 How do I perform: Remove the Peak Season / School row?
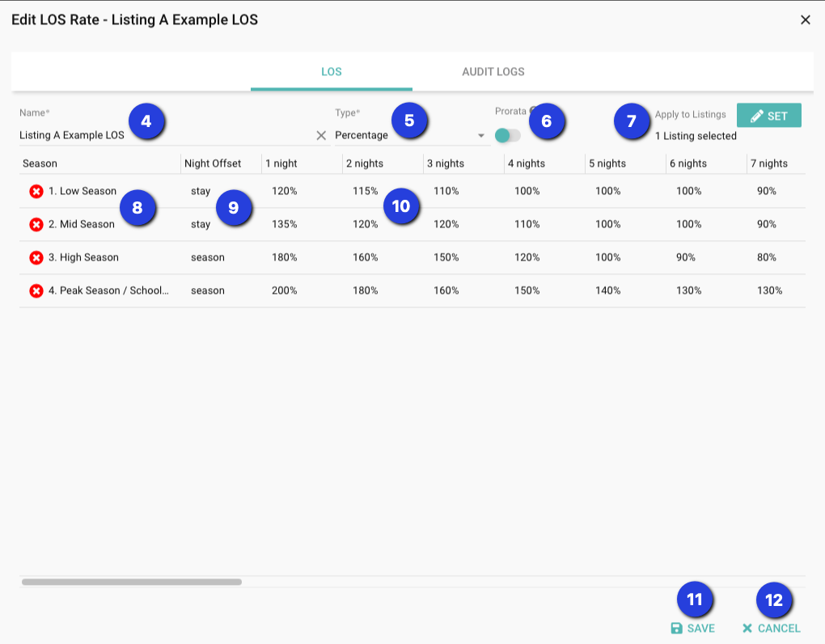(36, 291)
